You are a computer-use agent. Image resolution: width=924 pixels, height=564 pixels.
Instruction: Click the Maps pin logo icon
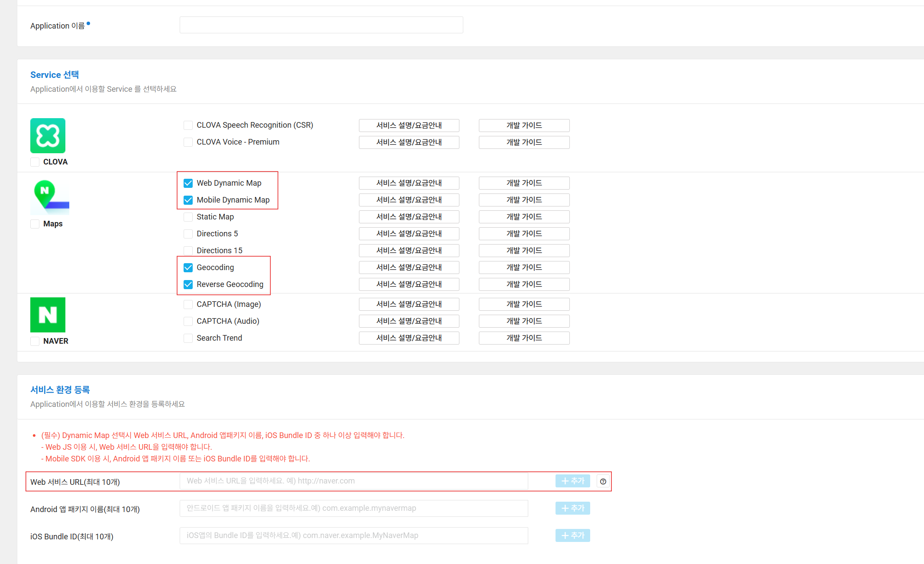(49, 197)
